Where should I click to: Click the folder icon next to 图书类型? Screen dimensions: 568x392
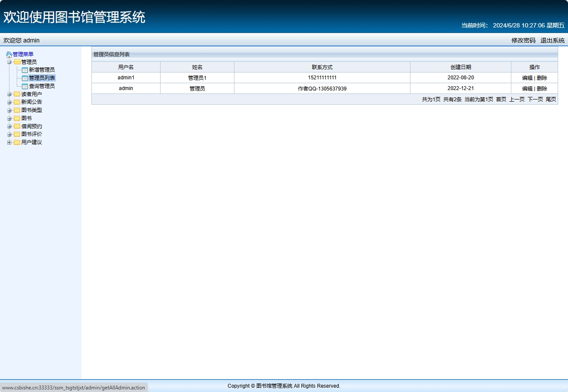click(17, 110)
